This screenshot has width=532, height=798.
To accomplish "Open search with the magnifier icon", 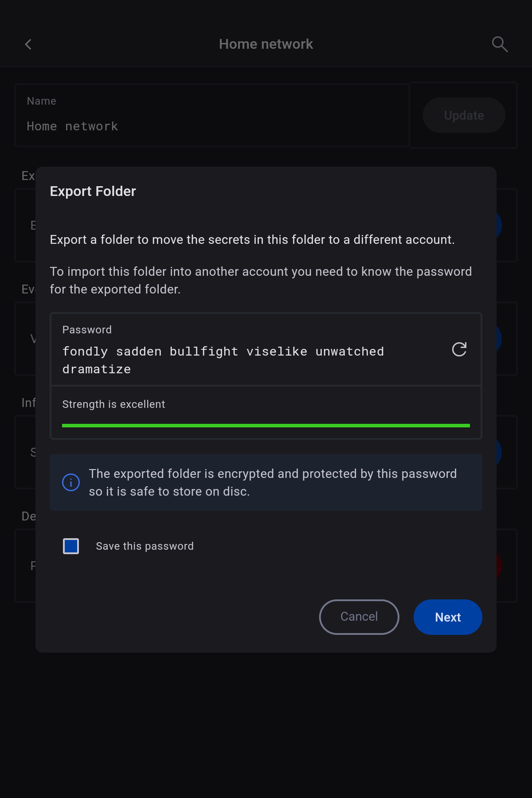I will (500, 44).
